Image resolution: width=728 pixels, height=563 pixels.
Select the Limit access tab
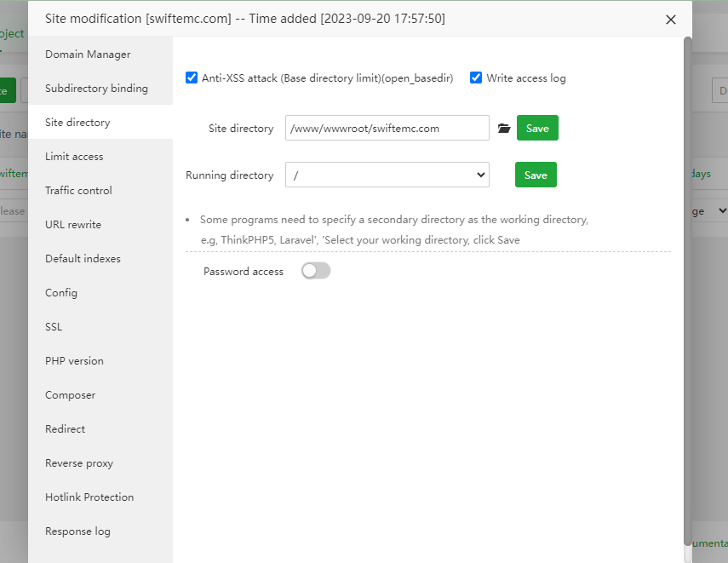click(74, 157)
